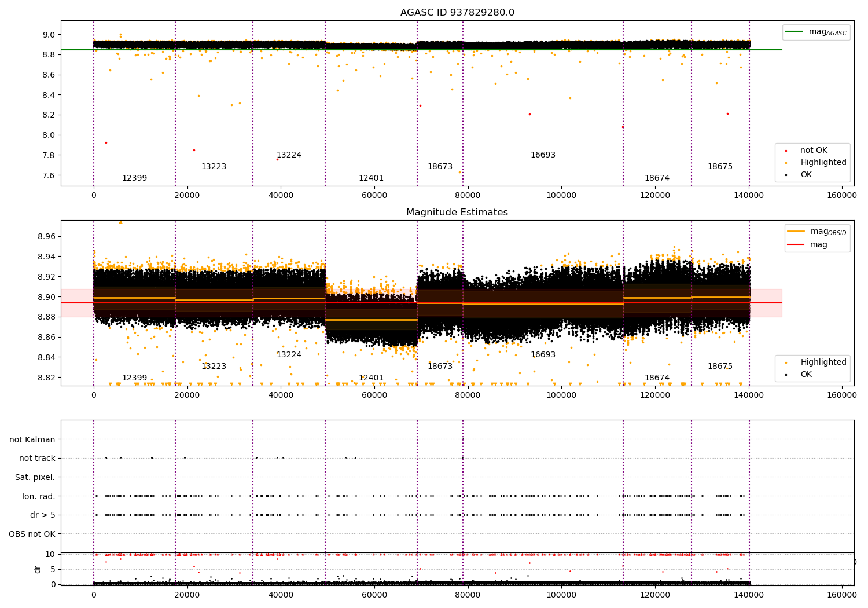Click OBSID label 12401 in the Magnitude Estimates plot
Viewport: 868px width, 608px height.
coord(371,378)
